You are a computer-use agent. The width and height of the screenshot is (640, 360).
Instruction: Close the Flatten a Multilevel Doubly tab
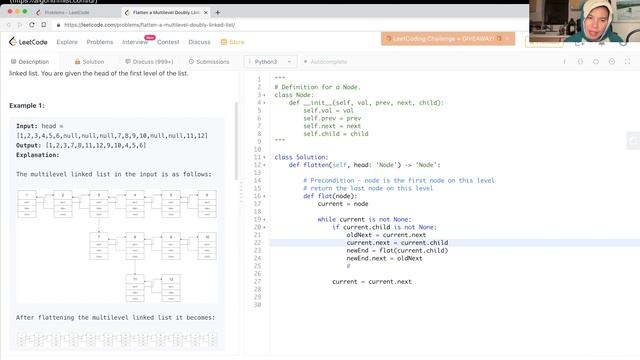pyautogui.click(x=206, y=13)
